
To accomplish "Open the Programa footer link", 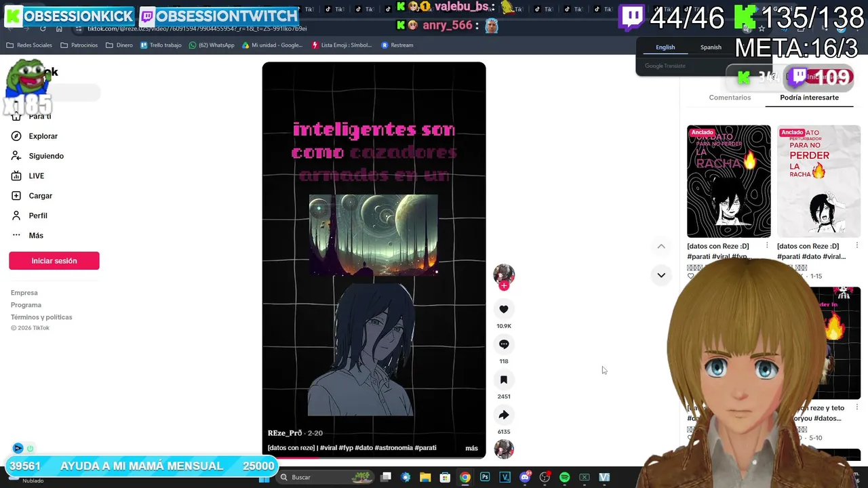I will [x=26, y=305].
